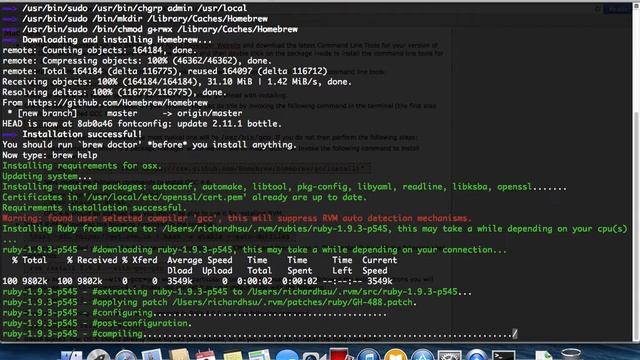Open Launchpad rocket icon in Dock
This screenshot has width=640, height=360.
98,354
